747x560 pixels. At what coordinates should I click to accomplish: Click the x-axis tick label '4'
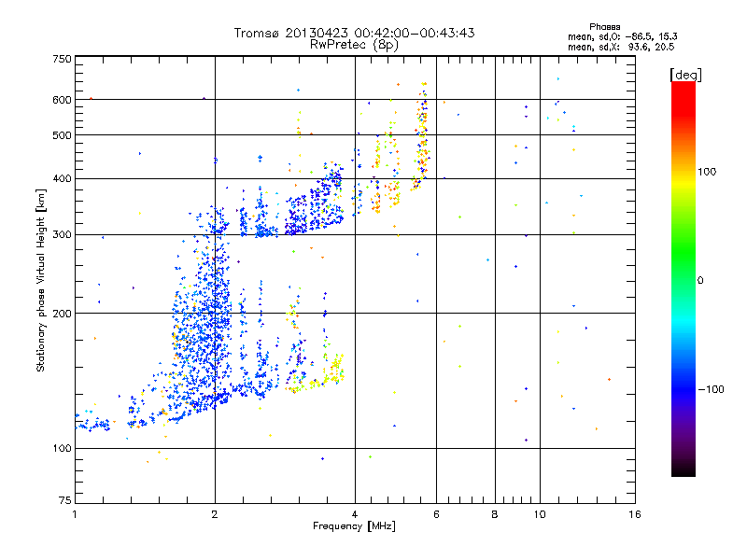coord(355,514)
